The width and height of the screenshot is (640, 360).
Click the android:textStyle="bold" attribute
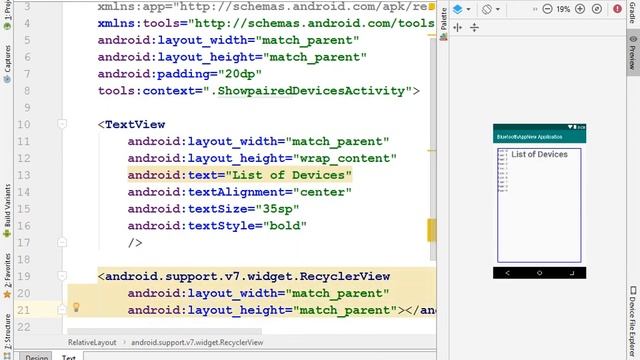217,226
